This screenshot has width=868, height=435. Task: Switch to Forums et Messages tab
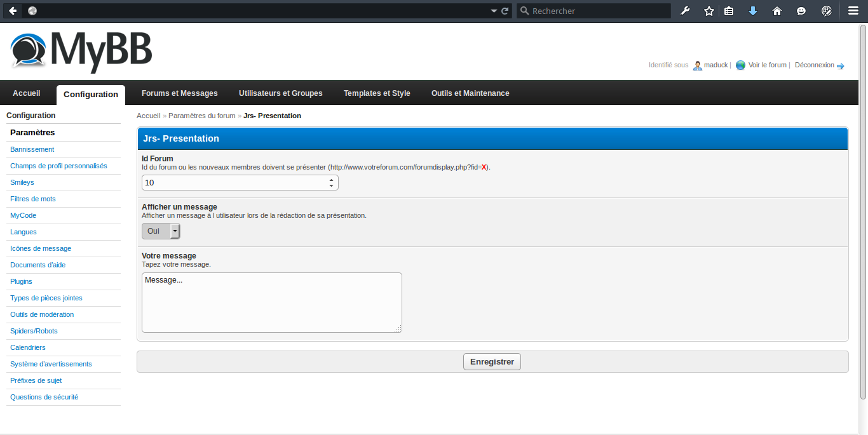(x=179, y=93)
